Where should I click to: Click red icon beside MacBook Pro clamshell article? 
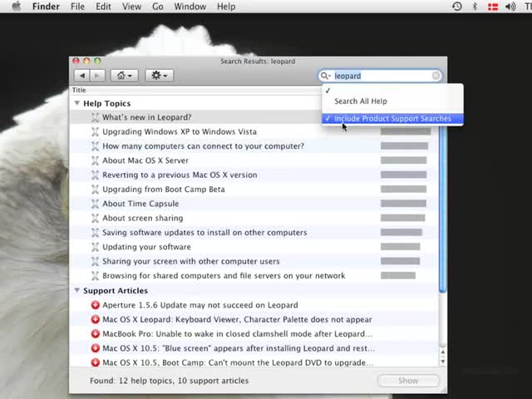click(x=96, y=334)
